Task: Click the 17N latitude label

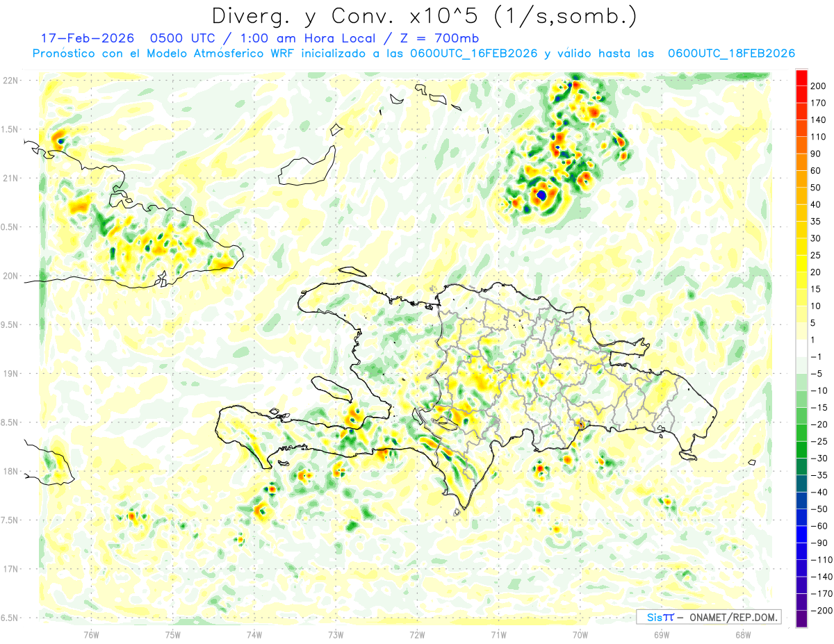Action: 10,569
